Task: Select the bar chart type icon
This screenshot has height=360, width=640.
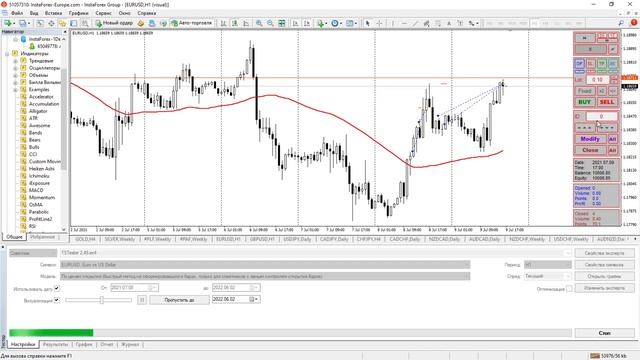Action: coord(224,23)
